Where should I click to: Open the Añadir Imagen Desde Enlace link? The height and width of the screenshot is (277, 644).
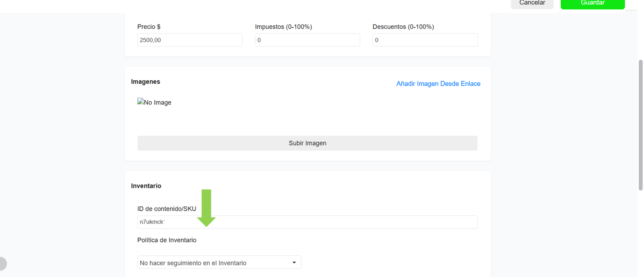pyautogui.click(x=438, y=83)
